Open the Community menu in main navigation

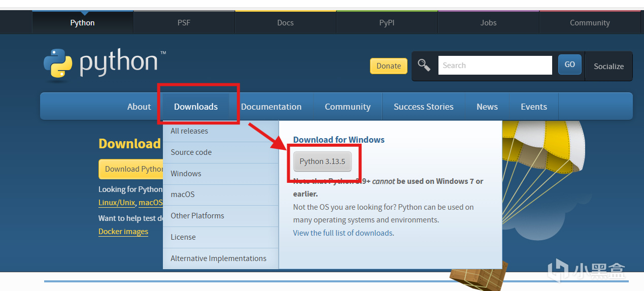pos(348,107)
